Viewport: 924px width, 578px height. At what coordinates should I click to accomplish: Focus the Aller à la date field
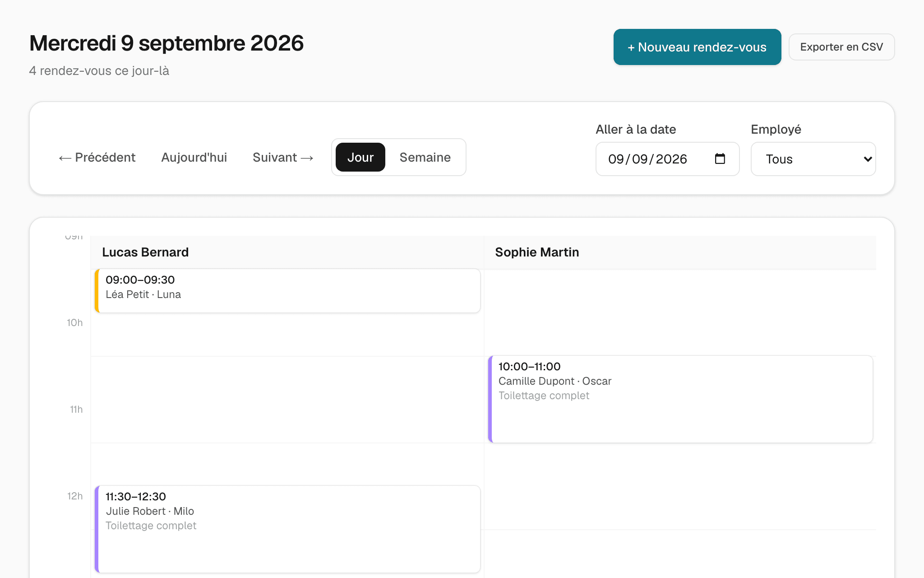(x=667, y=159)
